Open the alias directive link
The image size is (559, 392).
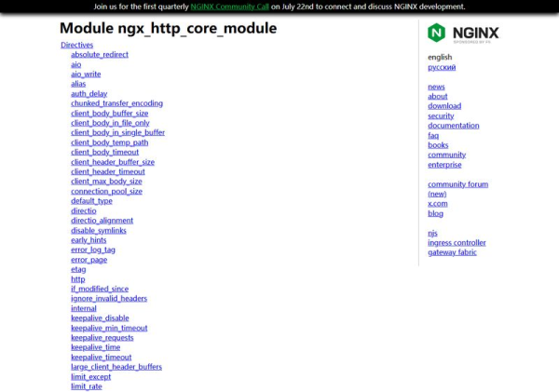tap(78, 84)
